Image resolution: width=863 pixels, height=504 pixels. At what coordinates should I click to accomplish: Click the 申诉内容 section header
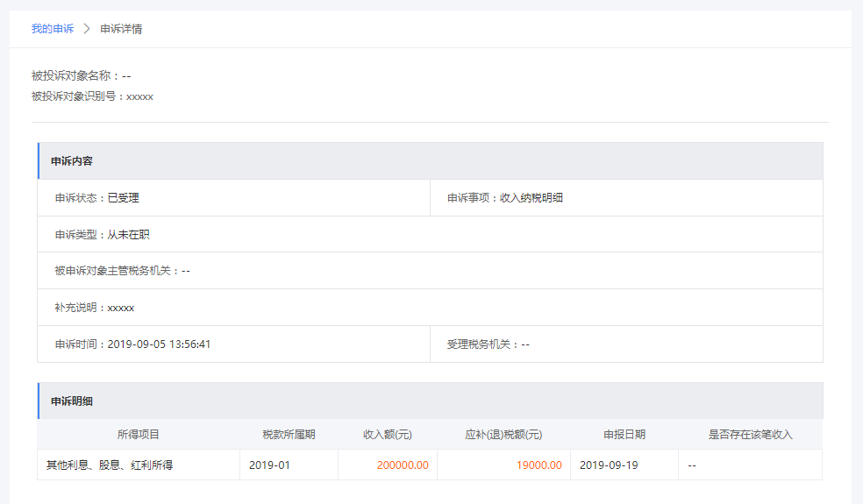coord(72,161)
